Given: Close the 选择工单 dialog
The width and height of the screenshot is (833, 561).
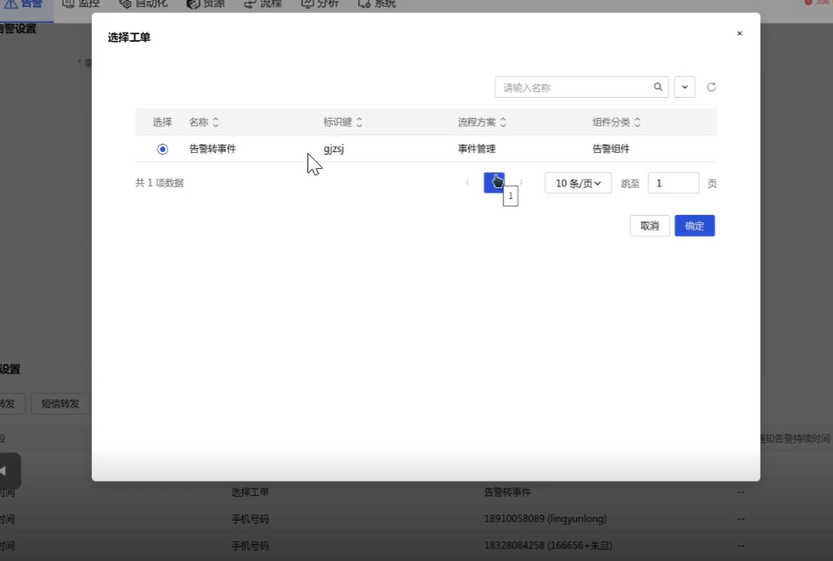Looking at the screenshot, I should 740,33.
